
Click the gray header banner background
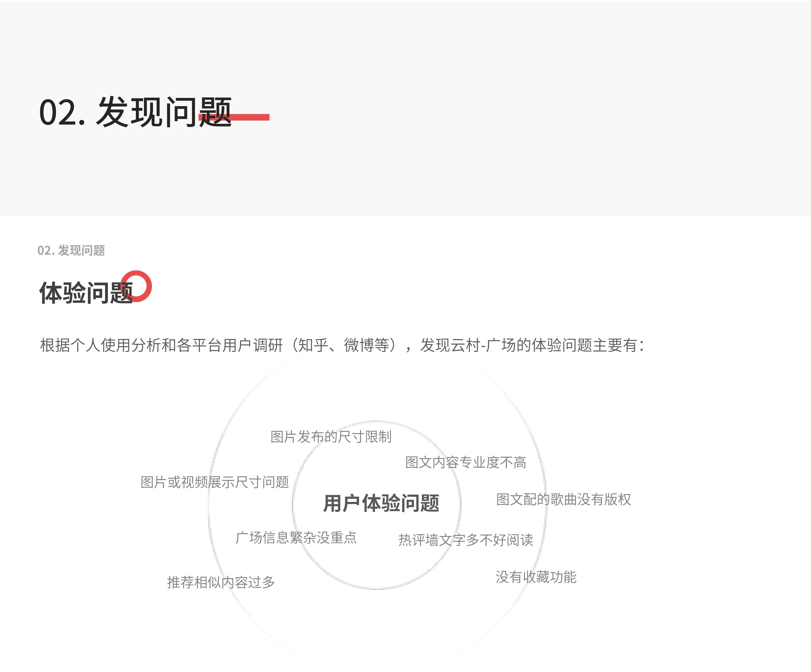pos(502,108)
